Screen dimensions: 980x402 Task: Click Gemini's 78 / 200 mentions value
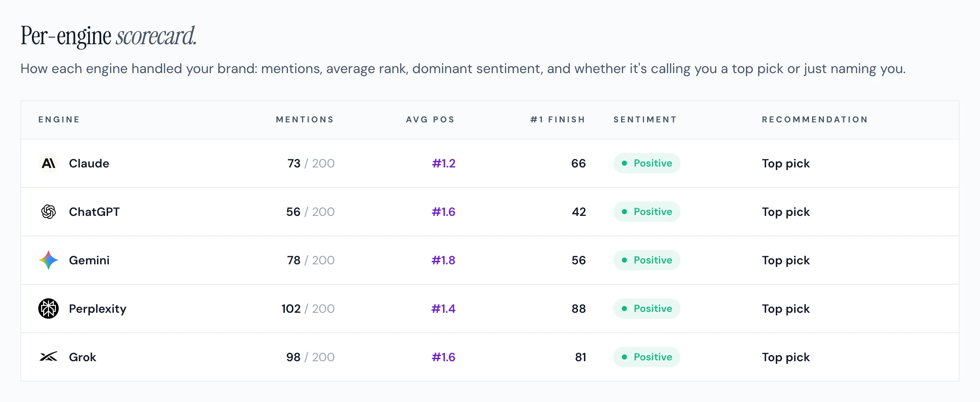pyautogui.click(x=311, y=260)
